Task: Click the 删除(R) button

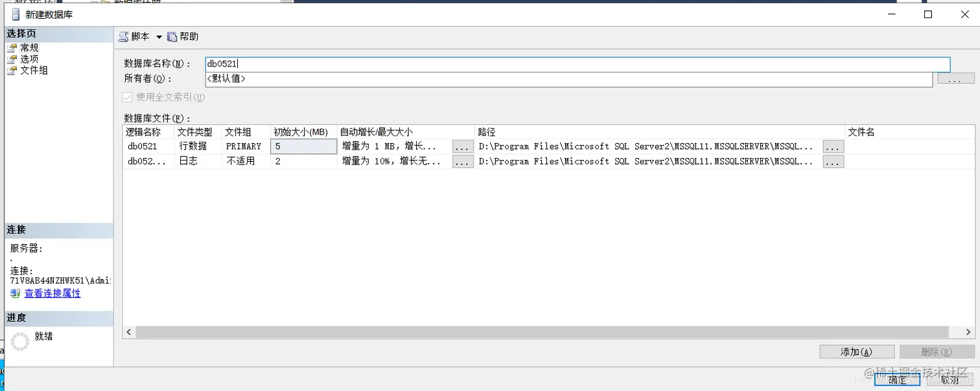Action: point(937,352)
